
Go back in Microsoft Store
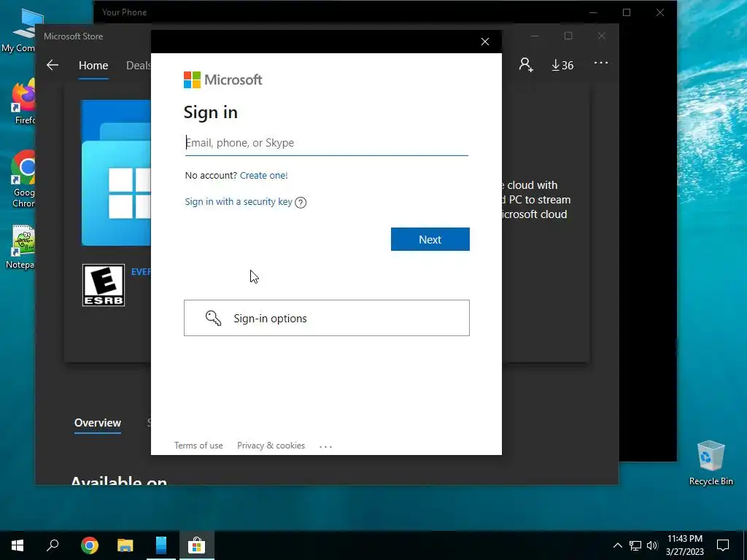[x=53, y=65]
